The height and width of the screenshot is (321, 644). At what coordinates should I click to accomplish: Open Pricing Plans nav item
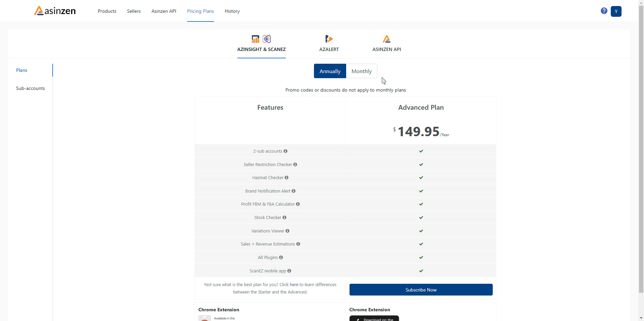pyautogui.click(x=201, y=11)
